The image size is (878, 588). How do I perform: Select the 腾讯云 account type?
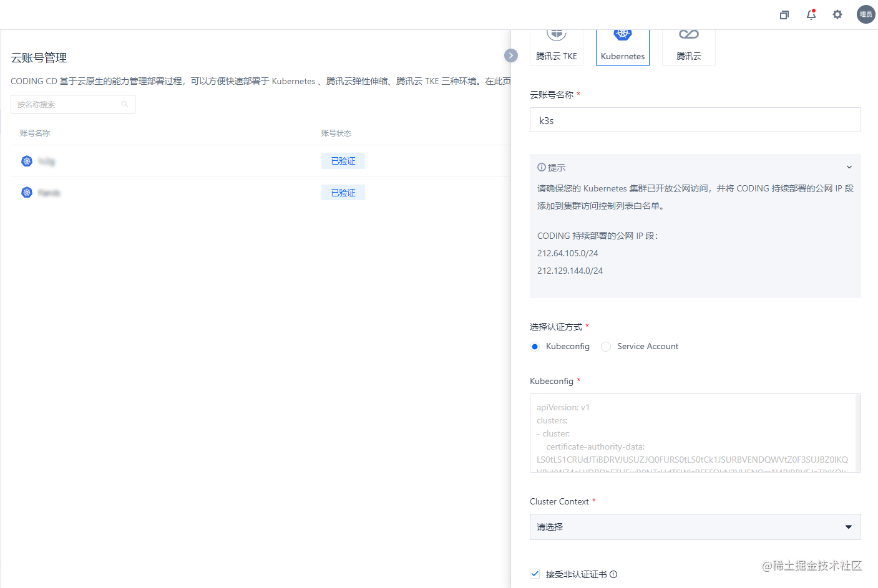pyautogui.click(x=689, y=47)
